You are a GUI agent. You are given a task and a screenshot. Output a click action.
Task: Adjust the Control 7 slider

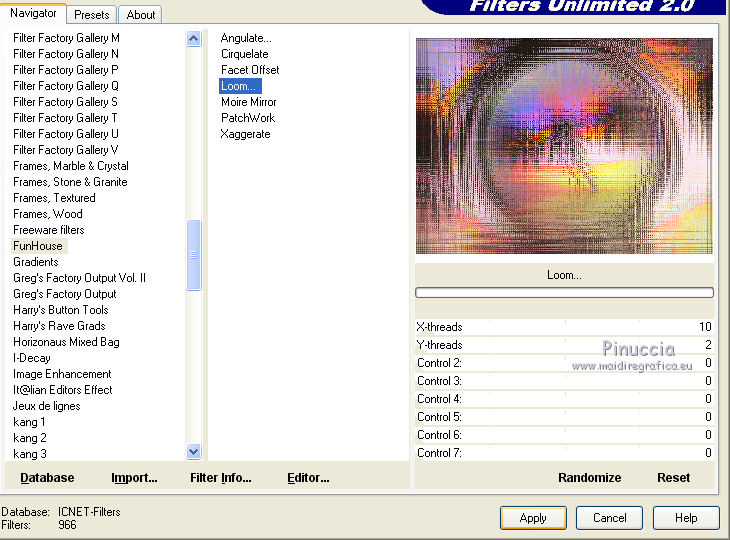pos(564,453)
